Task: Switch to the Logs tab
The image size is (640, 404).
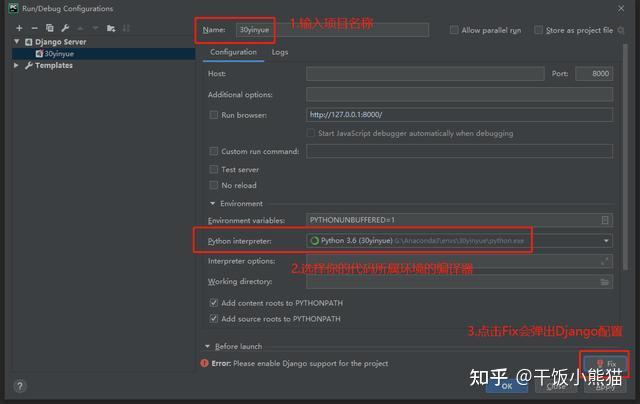Action: [x=280, y=52]
